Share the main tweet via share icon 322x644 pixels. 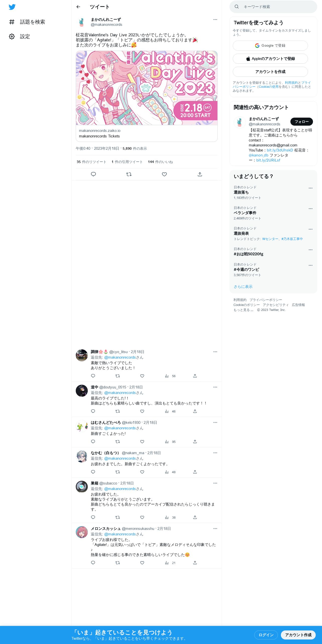coord(200,174)
